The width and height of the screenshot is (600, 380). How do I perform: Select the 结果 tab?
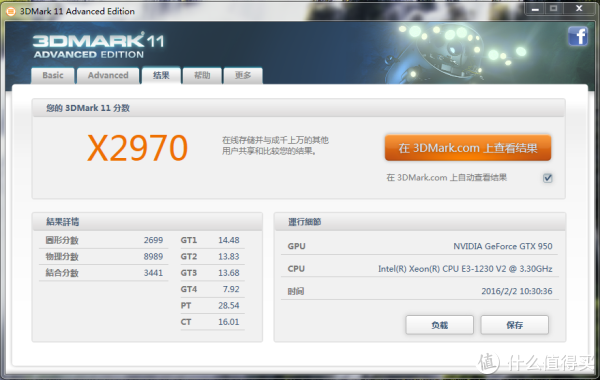161,75
